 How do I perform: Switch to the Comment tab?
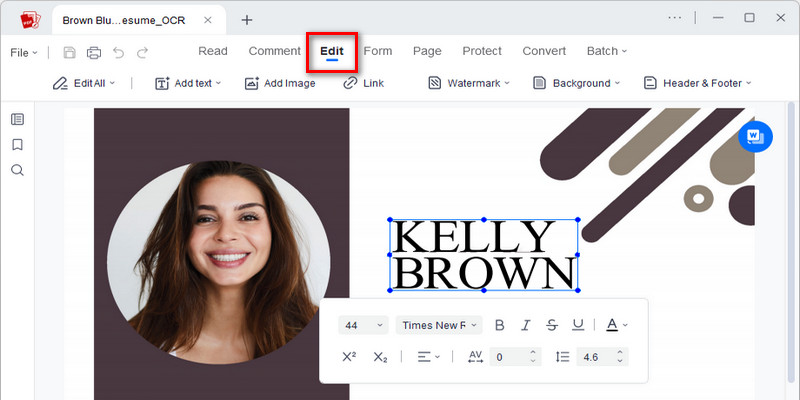coord(274,51)
